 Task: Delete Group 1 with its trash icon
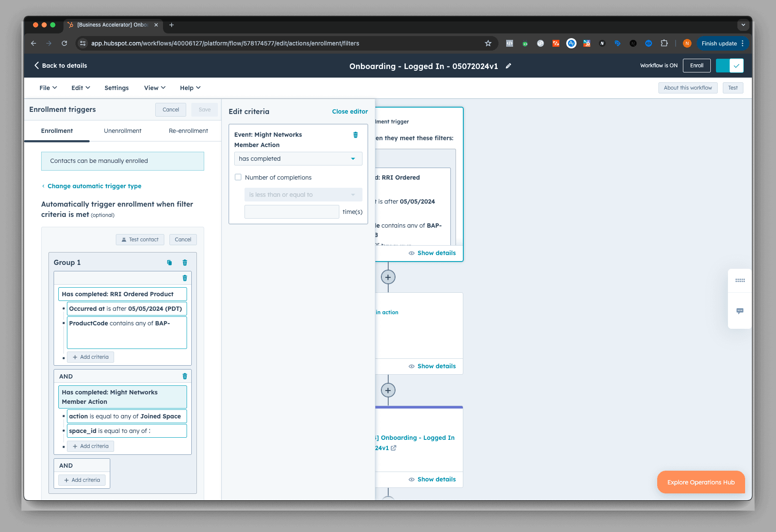[185, 263]
